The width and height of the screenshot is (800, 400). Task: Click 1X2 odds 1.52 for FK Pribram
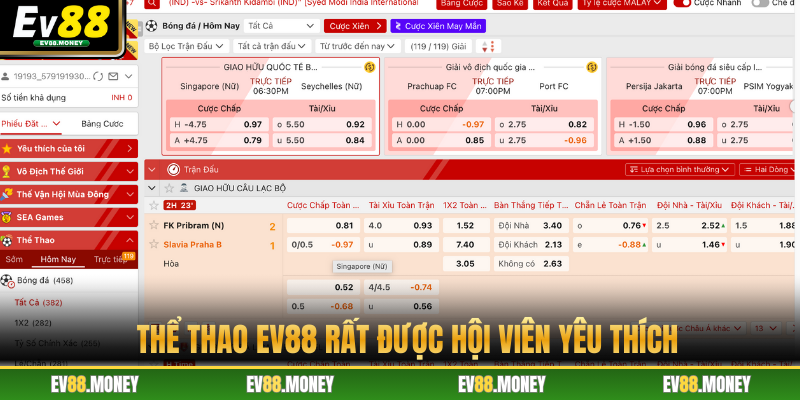point(465,226)
